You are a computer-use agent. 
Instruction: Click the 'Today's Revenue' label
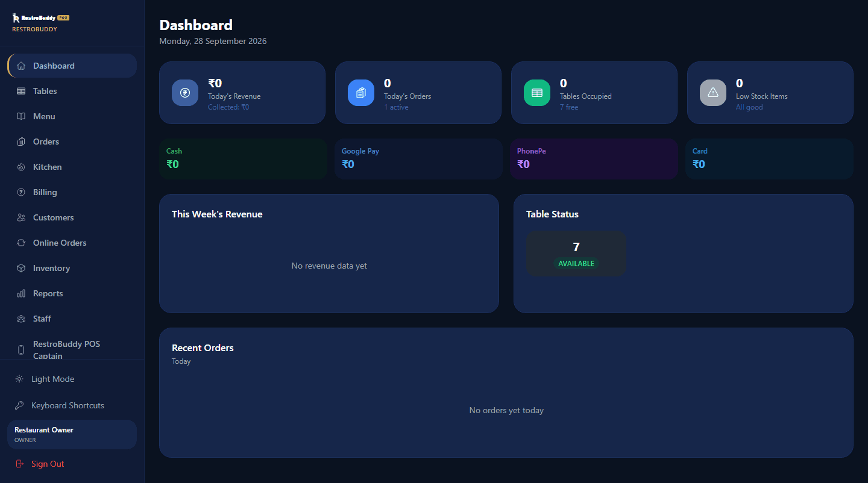point(234,96)
